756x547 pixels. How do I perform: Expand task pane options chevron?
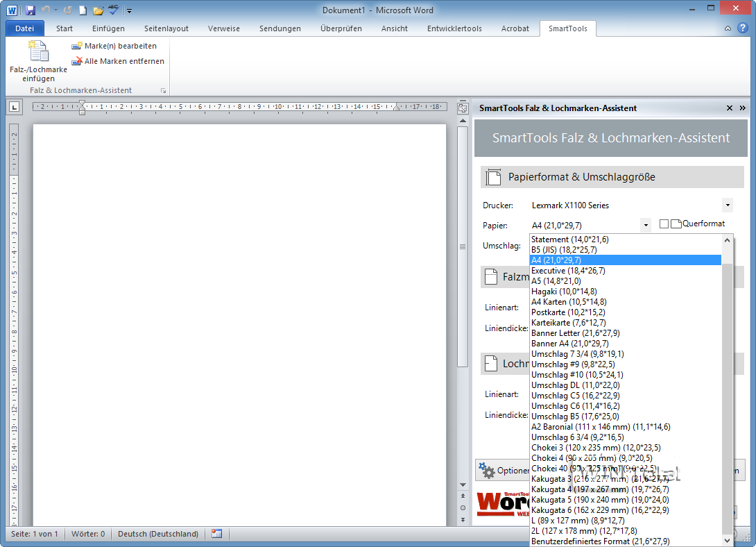tap(743, 108)
